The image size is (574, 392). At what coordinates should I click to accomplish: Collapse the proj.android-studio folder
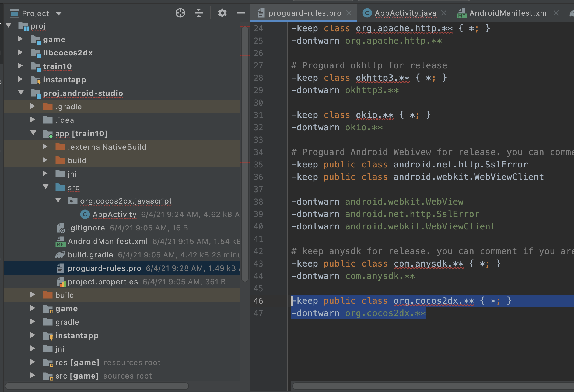(21, 93)
